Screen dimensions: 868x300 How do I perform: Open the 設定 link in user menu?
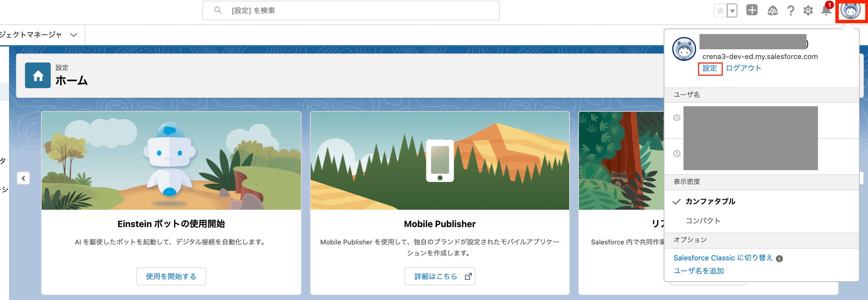tap(710, 68)
